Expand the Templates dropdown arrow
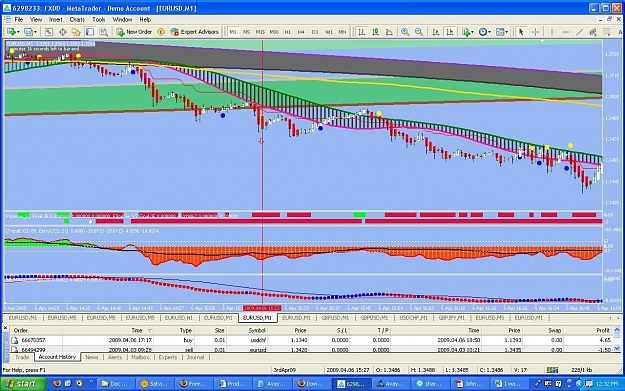Screen dimensions: 625x391 pos(507,32)
